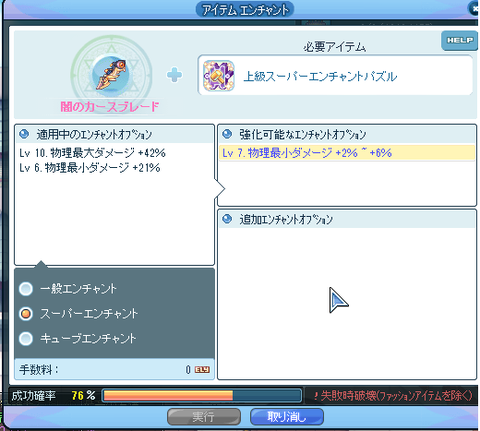Close the アイテムエンチャント window
Image resolution: width=480 pixels, height=431 pixels.
(474, 8)
